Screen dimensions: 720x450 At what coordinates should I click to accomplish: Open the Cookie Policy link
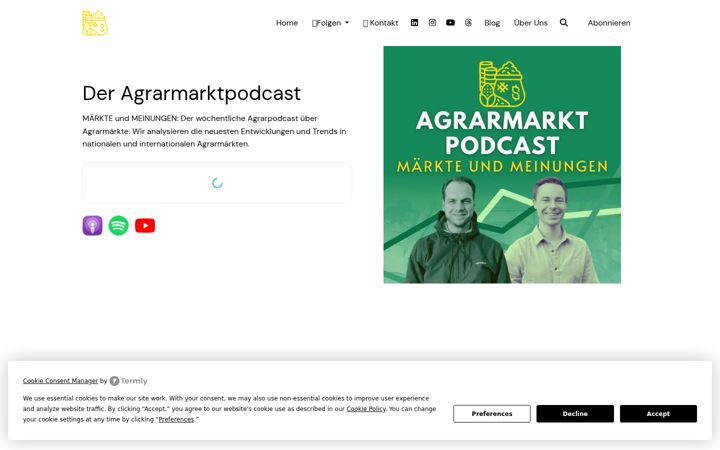click(x=366, y=409)
